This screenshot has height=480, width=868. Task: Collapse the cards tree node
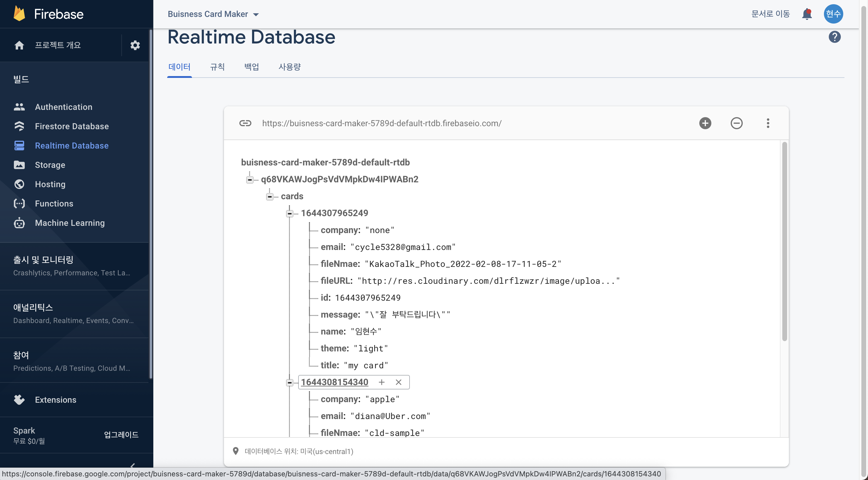270,197
